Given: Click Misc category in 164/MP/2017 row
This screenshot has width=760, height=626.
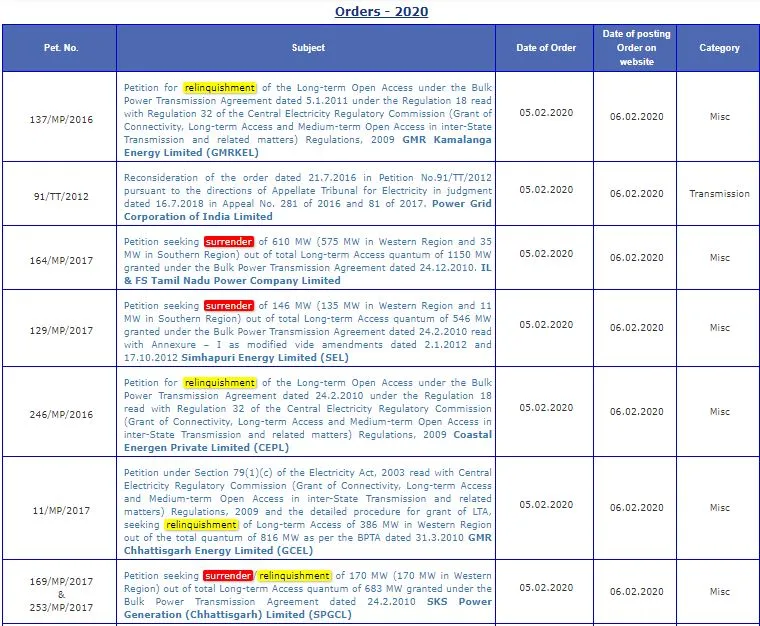Looking at the screenshot, I should pyautogui.click(x=719, y=257).
